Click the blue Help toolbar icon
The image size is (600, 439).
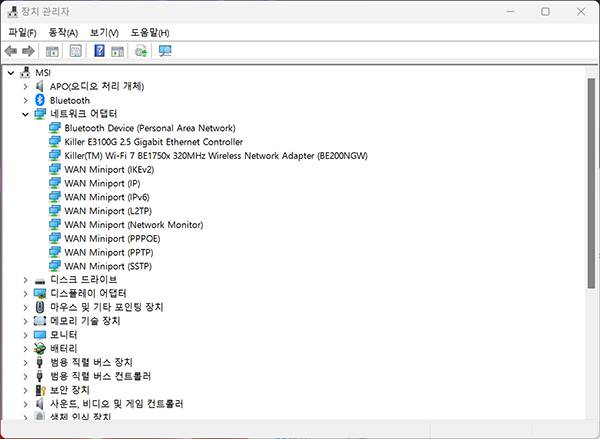point(99,51)
